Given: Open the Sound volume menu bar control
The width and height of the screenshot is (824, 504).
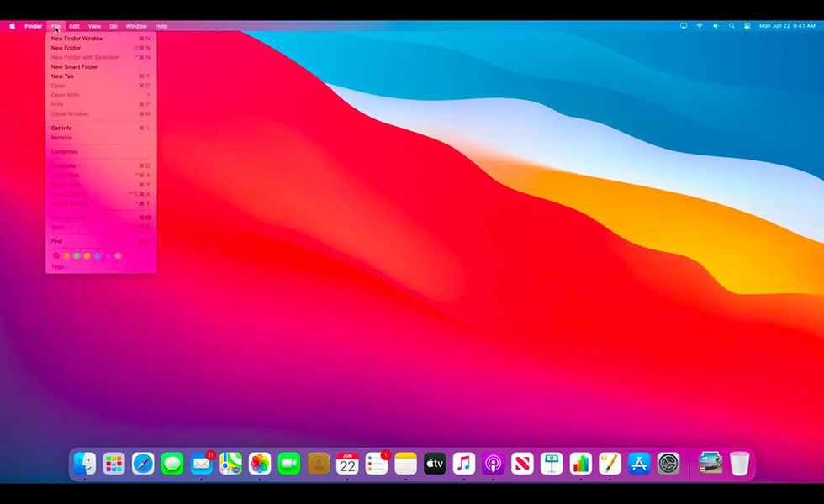Looking at the screenshot, I should pos(716,26).
